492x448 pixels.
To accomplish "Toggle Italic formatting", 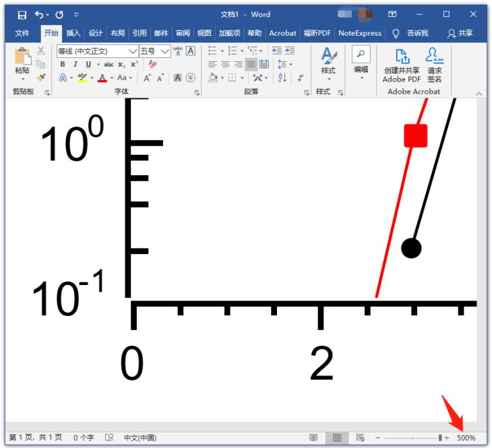I will tap(75, 64).
